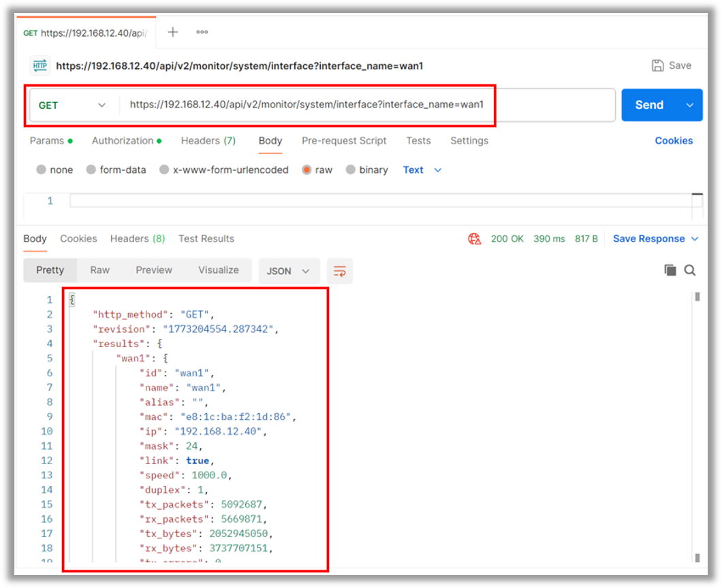
Task: Open a new request tab with plus icon
Action: 172,32
